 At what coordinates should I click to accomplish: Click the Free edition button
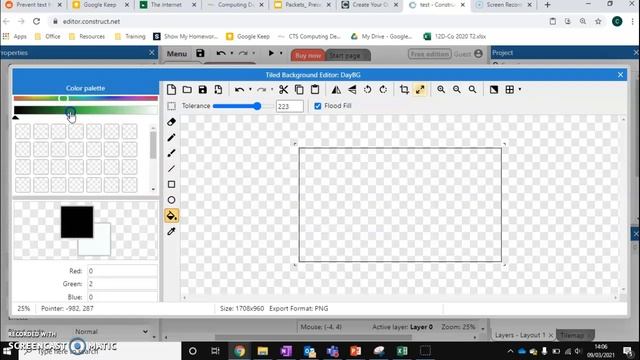point(429,54)
